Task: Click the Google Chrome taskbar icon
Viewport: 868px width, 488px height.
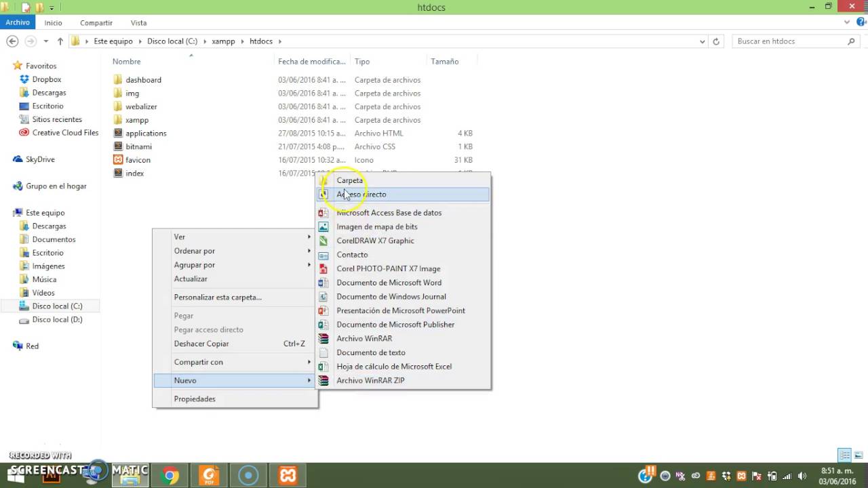Action: [x=170, y=476]
